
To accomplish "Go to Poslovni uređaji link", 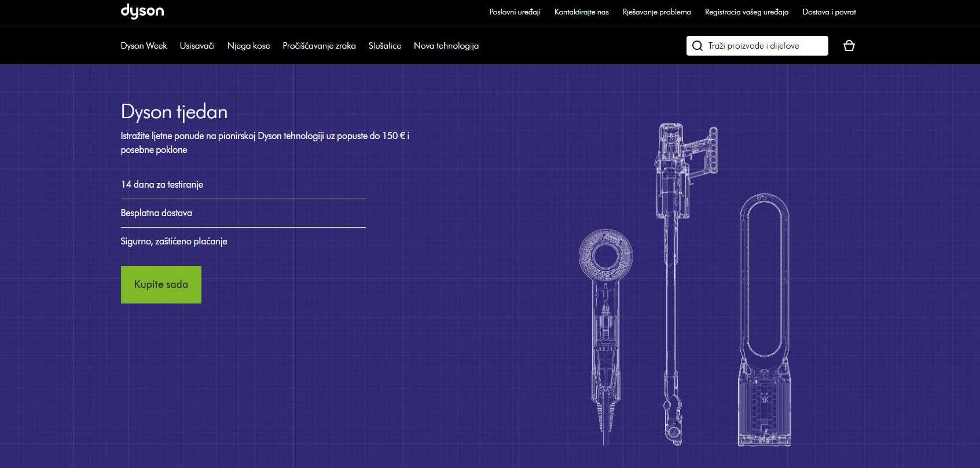I will click(515, 12).
